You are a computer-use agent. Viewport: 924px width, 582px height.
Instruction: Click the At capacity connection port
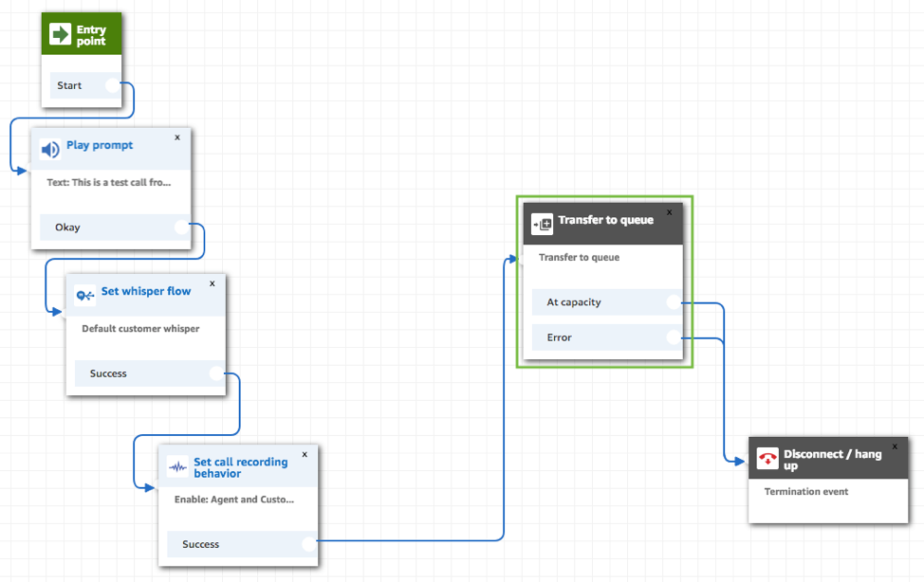pos(674,301)
